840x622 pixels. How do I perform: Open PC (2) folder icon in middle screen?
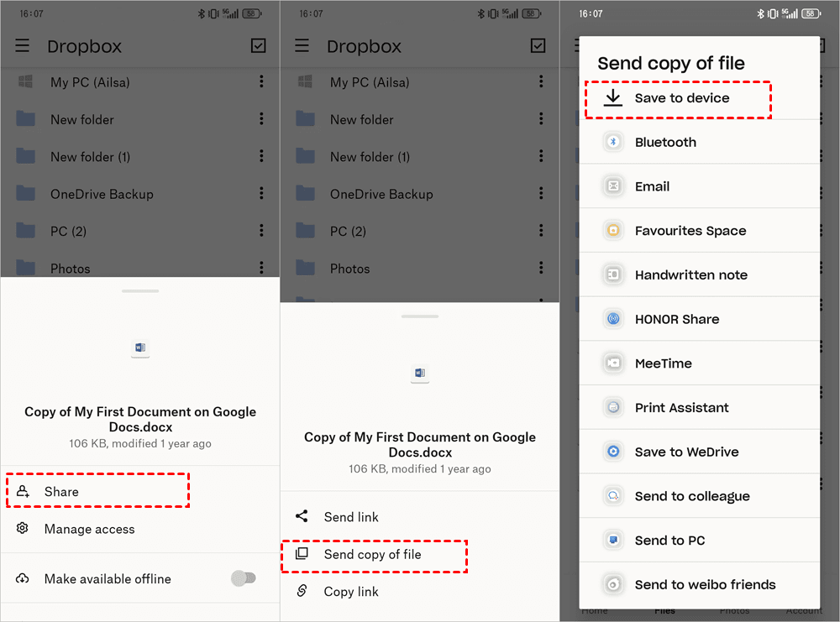tap(305, 230)
